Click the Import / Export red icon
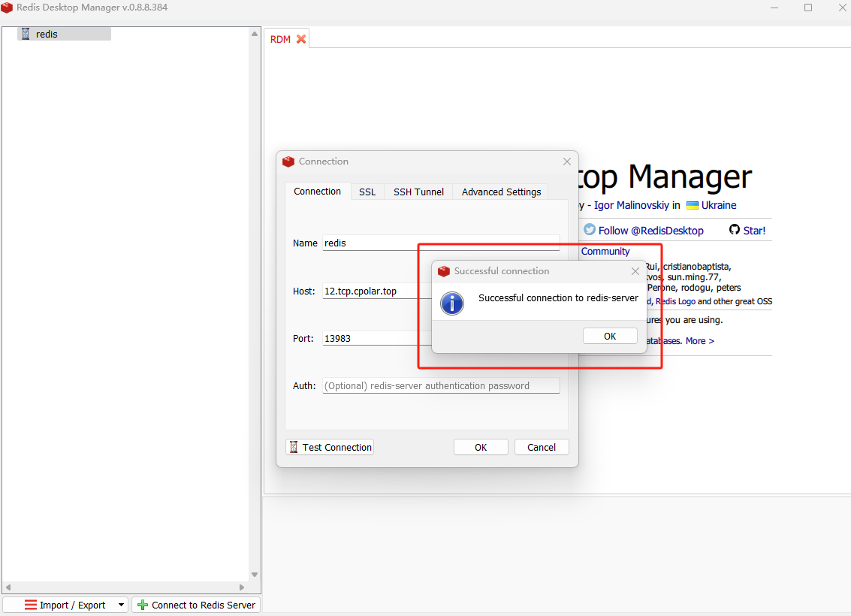Viewport: 851px width, 616px height. coord(31,605)
